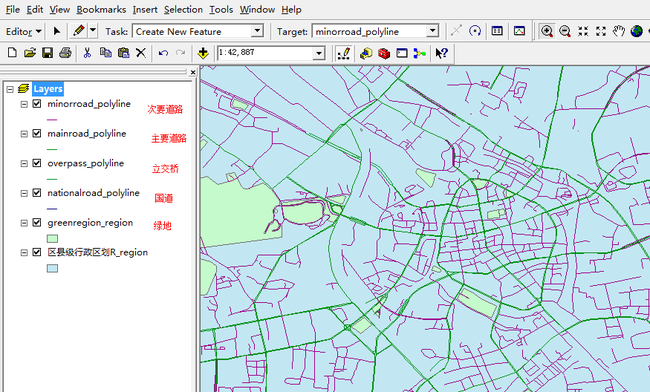Toggle mainroad_polyline layer checkbox
This screenshot has height=392, width=650.
(x=37, y=133)
